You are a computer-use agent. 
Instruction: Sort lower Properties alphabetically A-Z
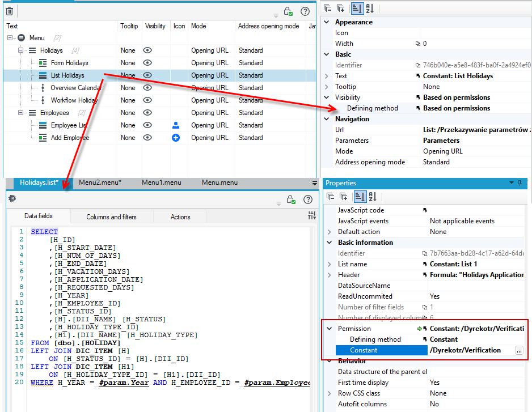coord(373,196)
